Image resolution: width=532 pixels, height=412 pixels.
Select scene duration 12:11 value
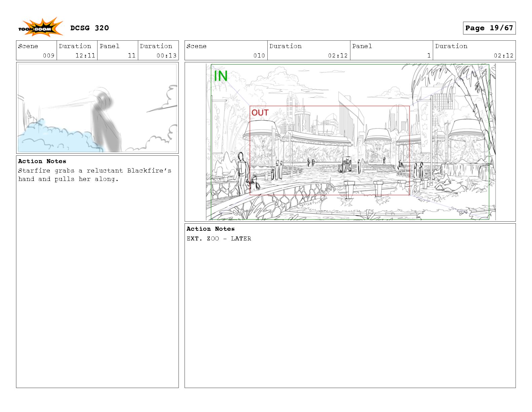pyautogui.click(x=85, y=55)
